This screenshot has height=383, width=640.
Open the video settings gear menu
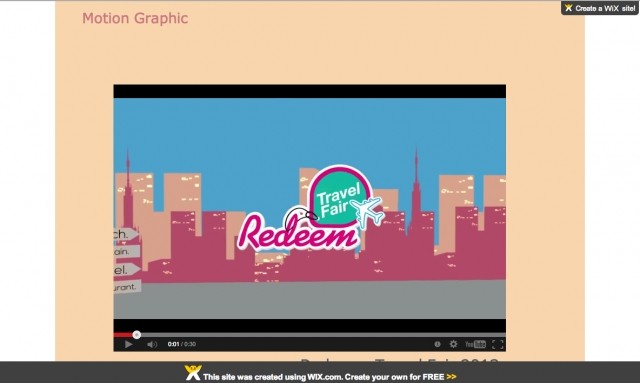tap(453, 344)
